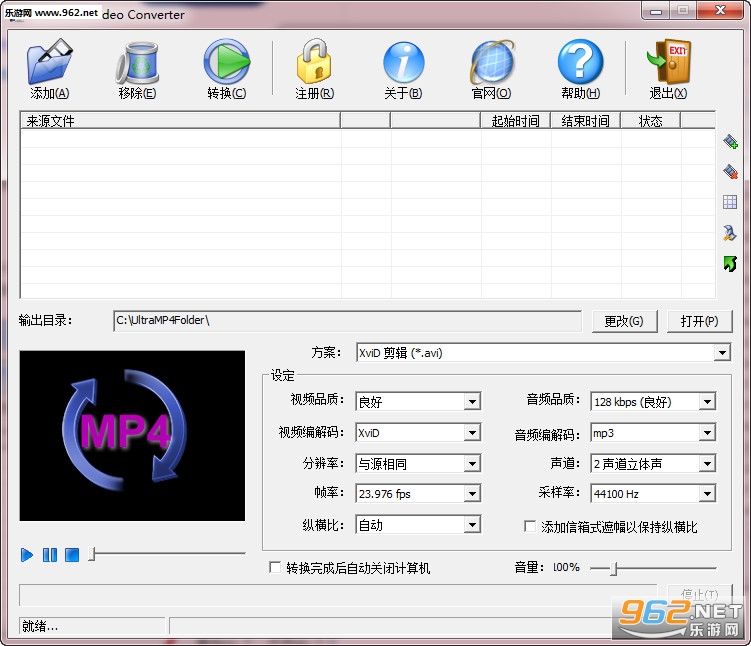Open the 帮助(H) help question mark icon
This screenshot has width=751, height=646.
coord(580,62)
